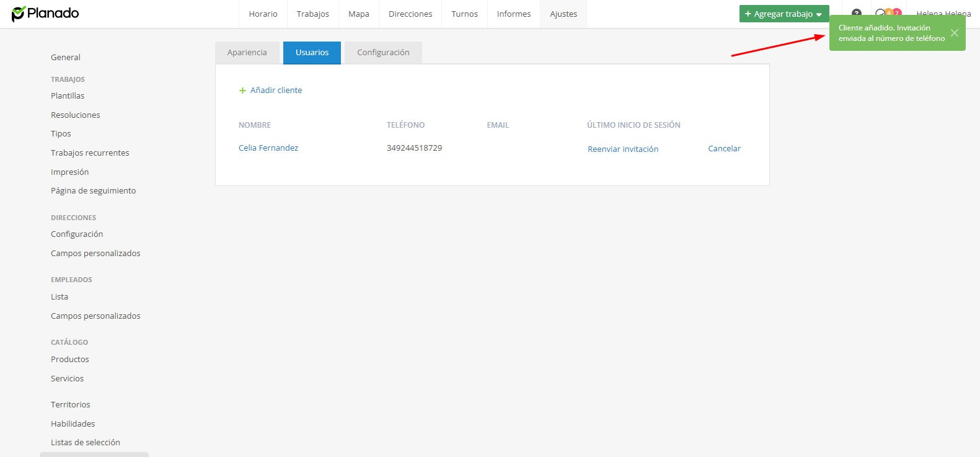Open Impresión settings
Image resolution: width=980 pixels, height=457 pixels.
click(70, 172)
